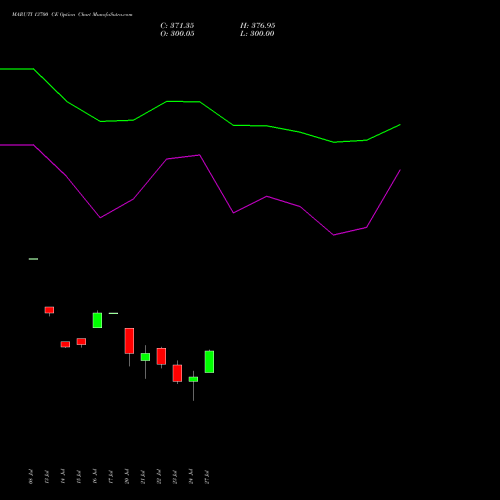Click the flat doji candle for 17 Jul
Viewport: 500px width, 500px height.
tap(113, 313)
